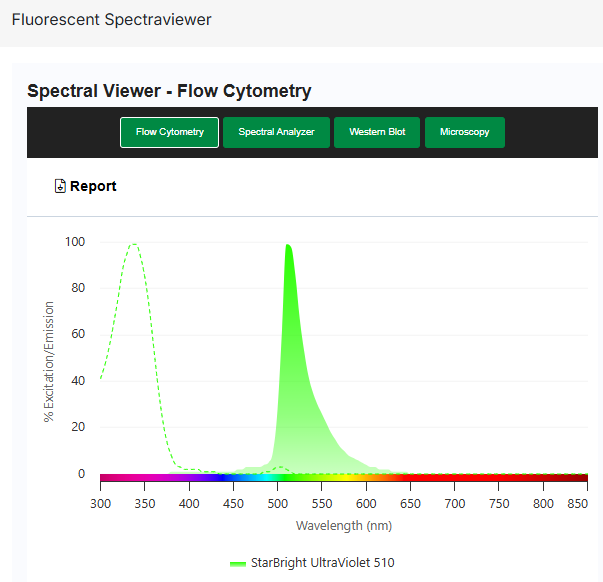Click the green legend color swatch
Viewport: 603px width, 582px height.
pos(237,563)
